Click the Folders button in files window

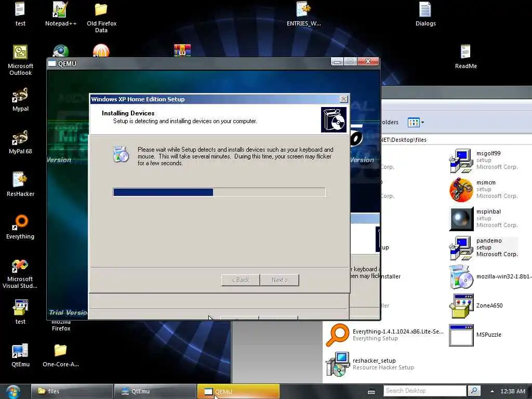coord(390,122)
